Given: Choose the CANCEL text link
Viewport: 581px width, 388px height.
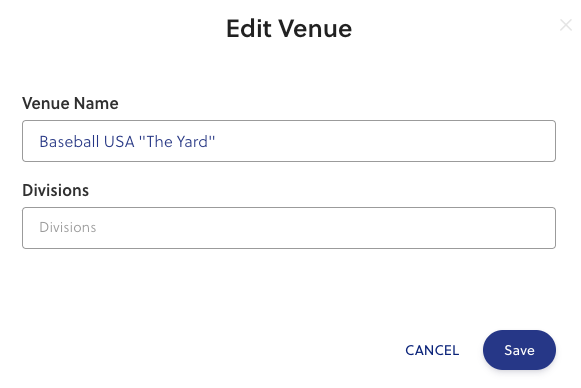Looking at the screenshot, I should coord(432,350).
